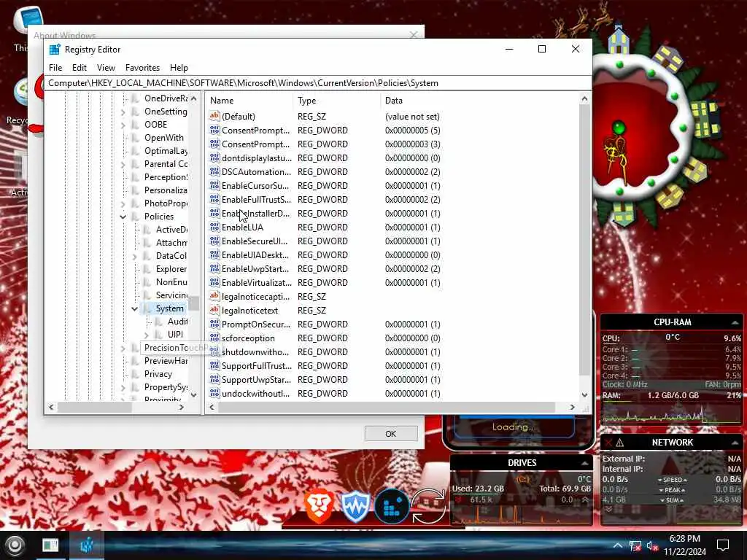Select the SupportUwpStartupTasks value name
This screenshot has height=560, width=747.
(256, 379)
